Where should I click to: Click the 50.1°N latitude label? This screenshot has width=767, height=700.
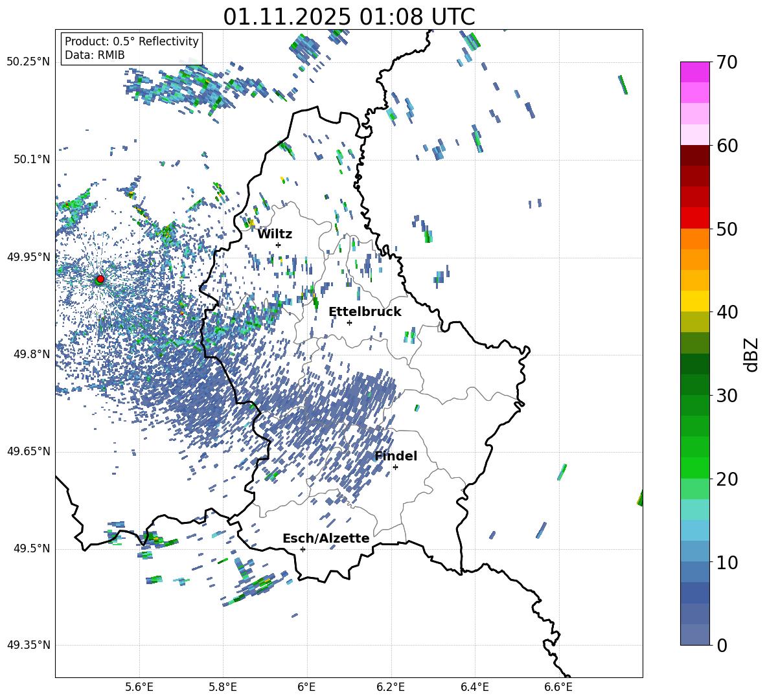[32, 159]
